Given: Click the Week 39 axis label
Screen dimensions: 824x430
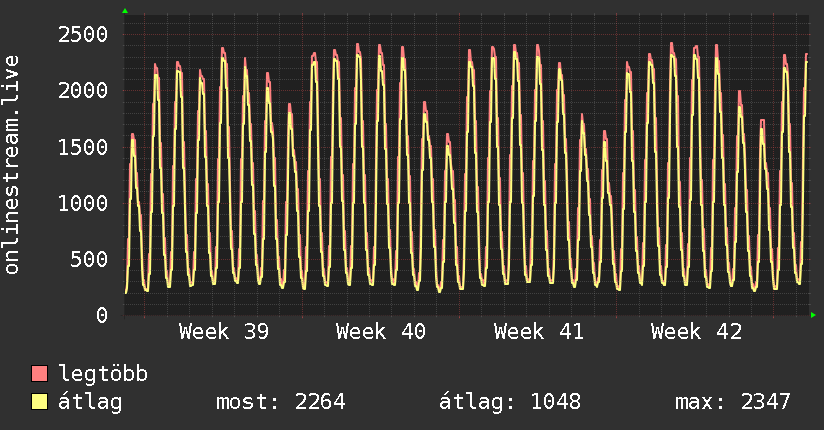Looking at the screenshot, I should (x=224, y=332).
